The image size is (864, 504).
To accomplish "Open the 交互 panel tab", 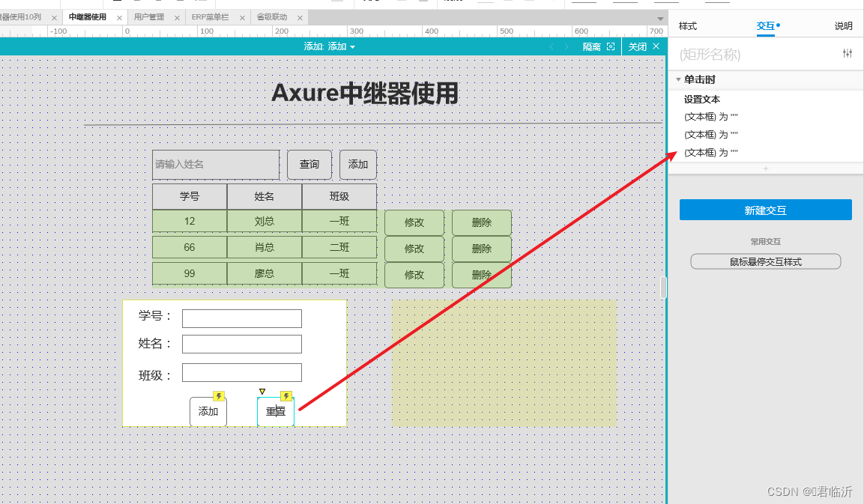I will coord(765,26).
